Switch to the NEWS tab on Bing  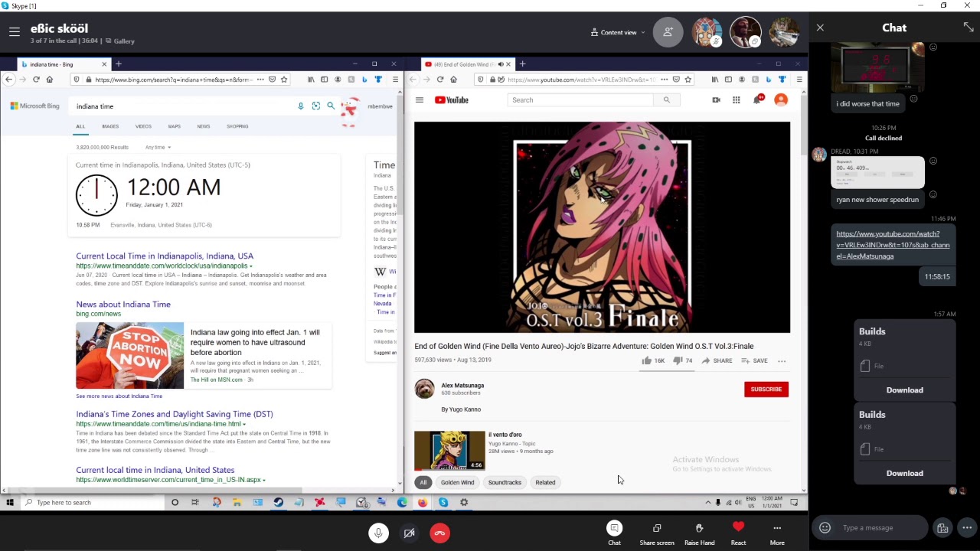[203, 126]
